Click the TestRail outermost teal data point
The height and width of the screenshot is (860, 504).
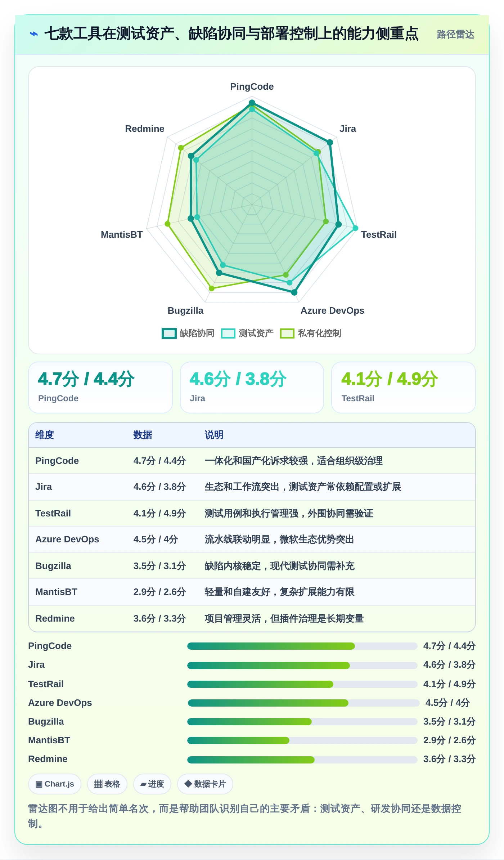point(355,228)
